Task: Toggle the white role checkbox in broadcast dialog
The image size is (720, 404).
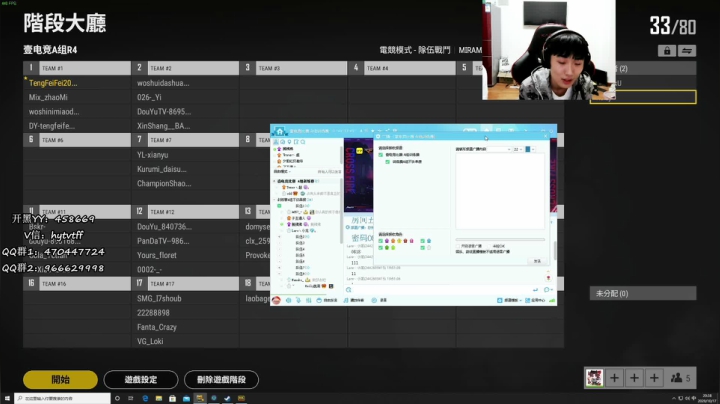Action: point(422,247)
